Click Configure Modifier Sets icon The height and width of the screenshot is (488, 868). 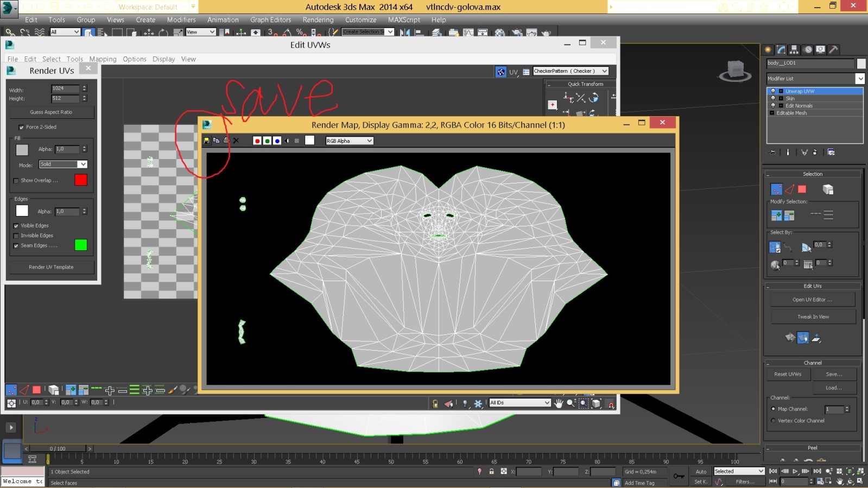pyautogui.click(x=831, y=153)
